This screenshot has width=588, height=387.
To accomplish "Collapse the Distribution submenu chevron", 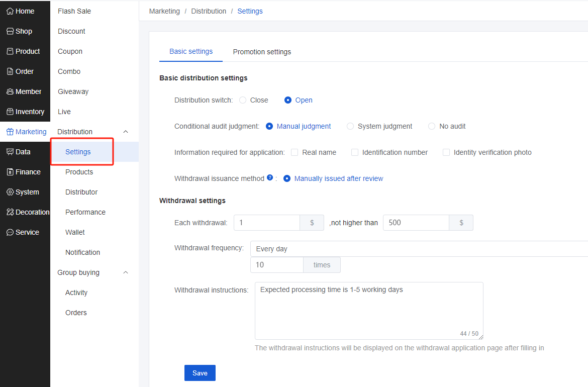I will [x=126, y=132].
